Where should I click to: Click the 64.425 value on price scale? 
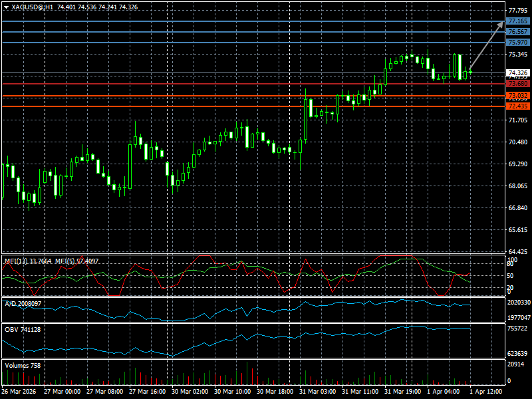[517, 251]
